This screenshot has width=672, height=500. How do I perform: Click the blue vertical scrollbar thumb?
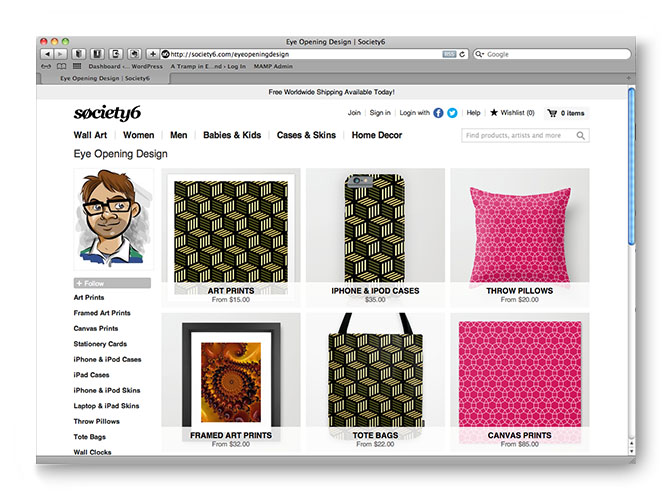coord(631,166)
